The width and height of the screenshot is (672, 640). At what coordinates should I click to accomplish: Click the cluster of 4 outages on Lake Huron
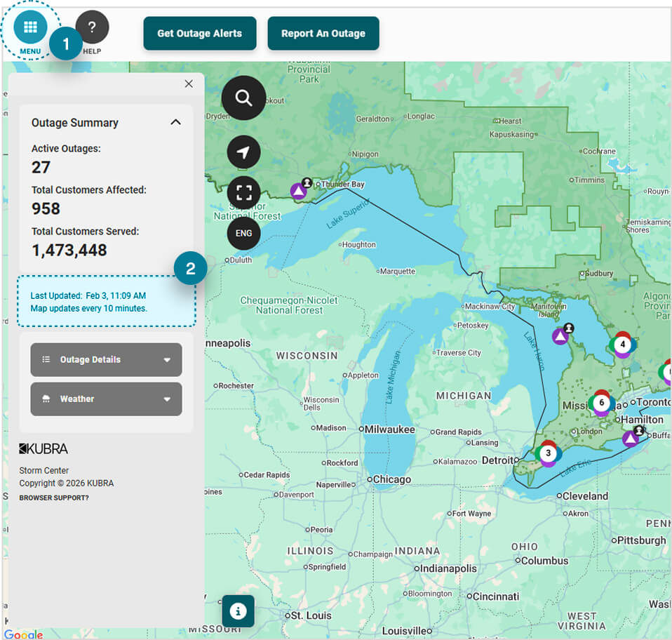point(623,345)
